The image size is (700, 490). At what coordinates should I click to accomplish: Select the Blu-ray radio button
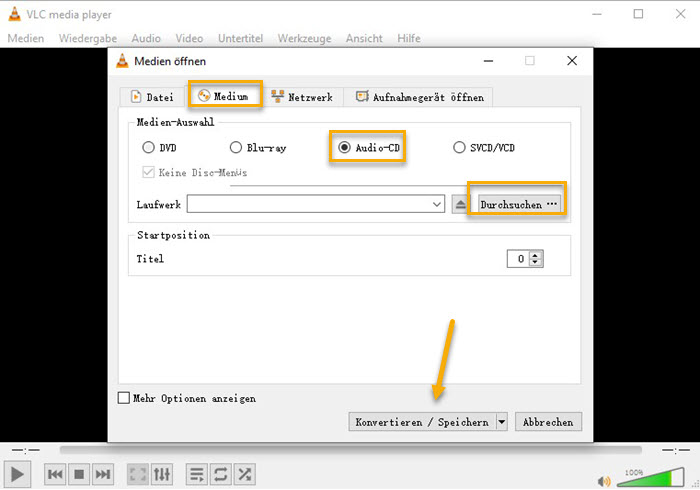(236, 147)
